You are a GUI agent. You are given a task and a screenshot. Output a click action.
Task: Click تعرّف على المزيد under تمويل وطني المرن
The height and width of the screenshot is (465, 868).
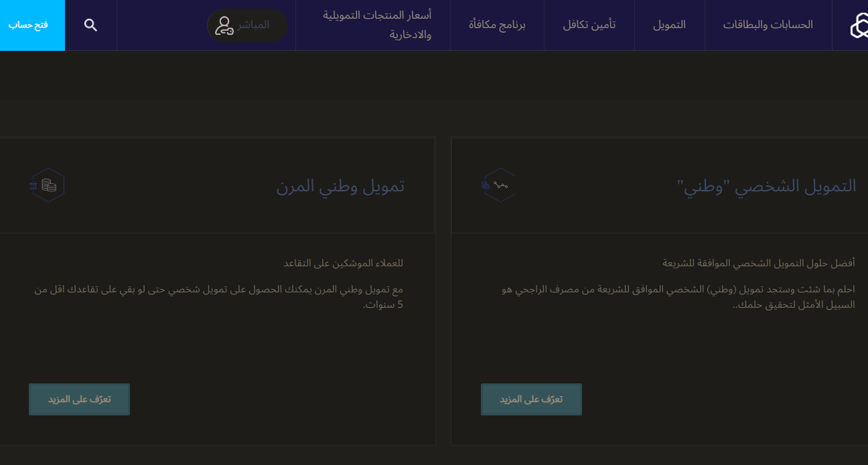tap(79, 399)
